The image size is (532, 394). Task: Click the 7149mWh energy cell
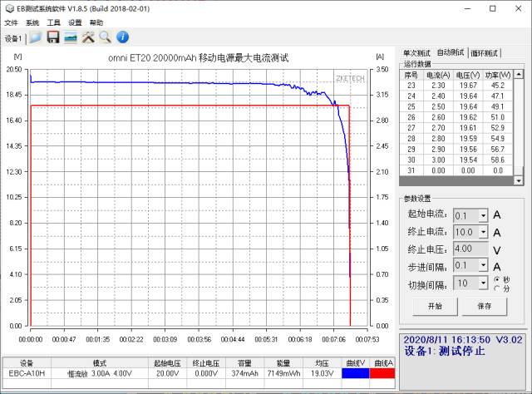(283, 373)
